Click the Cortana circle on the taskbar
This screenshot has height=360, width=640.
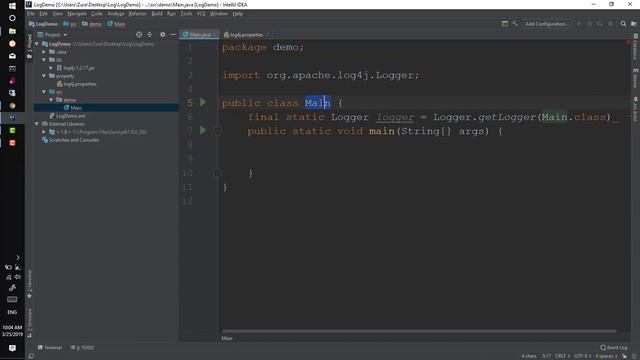[12, 18]
